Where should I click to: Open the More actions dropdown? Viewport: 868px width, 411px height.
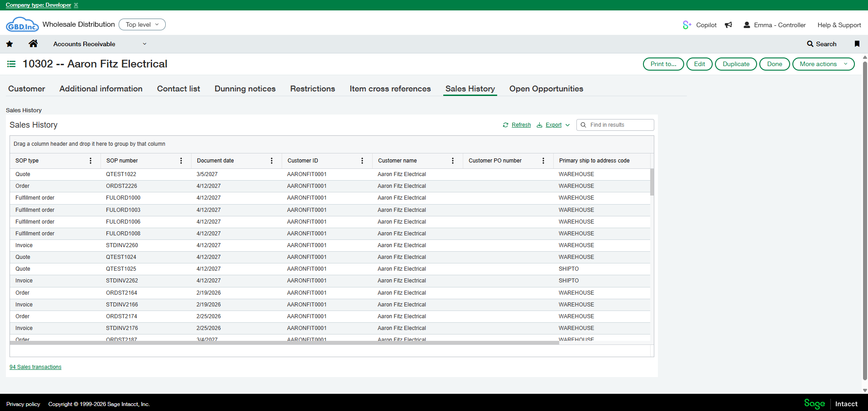click(x=823, y=64)
